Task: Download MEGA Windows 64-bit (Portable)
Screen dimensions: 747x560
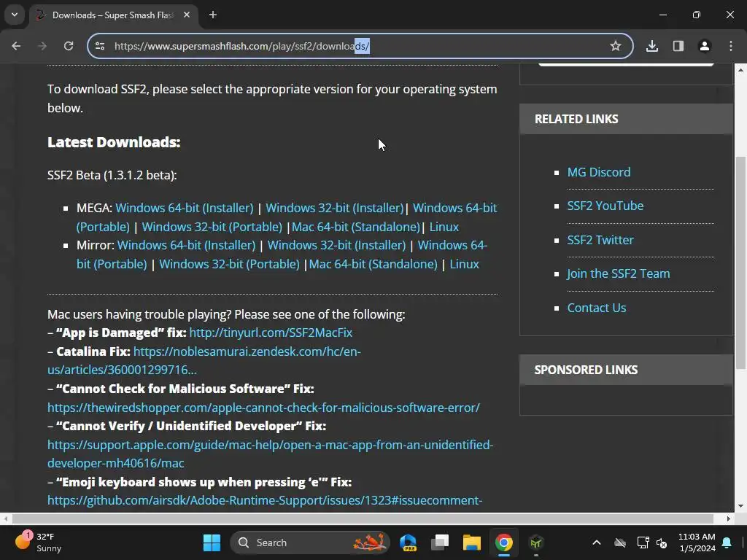Action: (455, 208)
